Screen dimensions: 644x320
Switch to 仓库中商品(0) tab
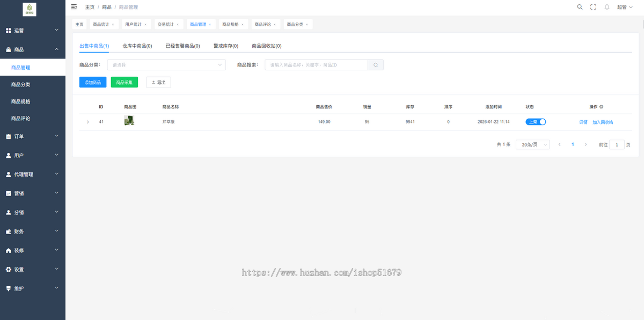(137, 46)
